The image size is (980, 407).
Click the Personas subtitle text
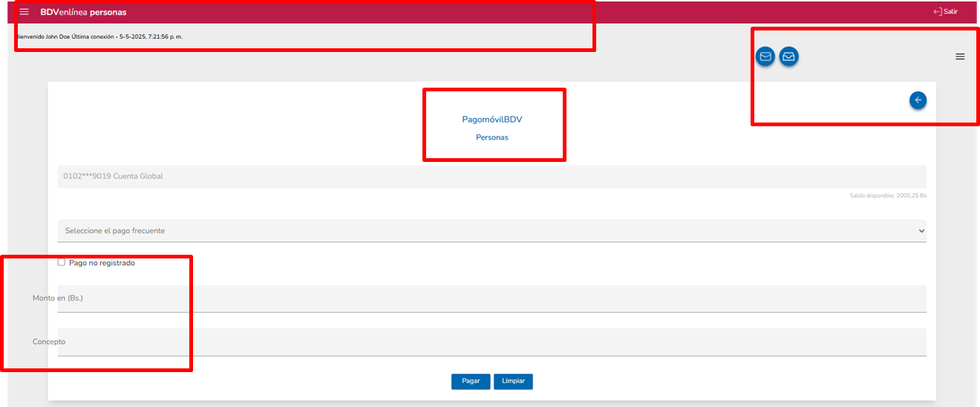pos(492,137)
